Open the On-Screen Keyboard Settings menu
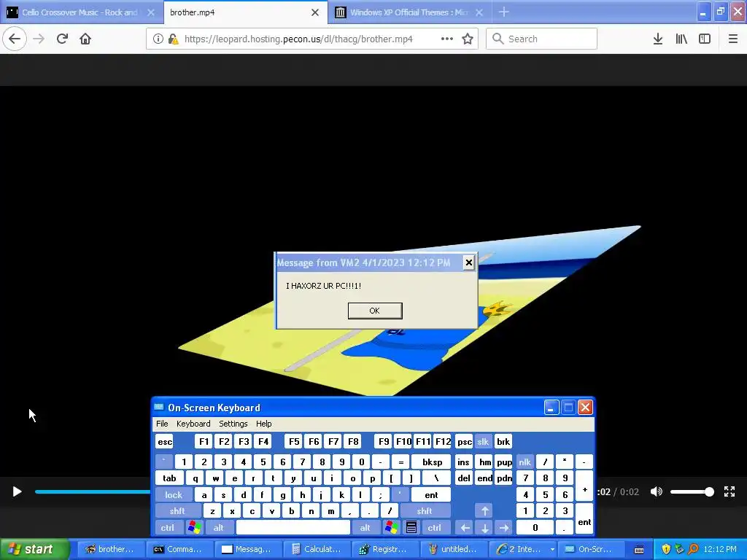 (233, 424)
